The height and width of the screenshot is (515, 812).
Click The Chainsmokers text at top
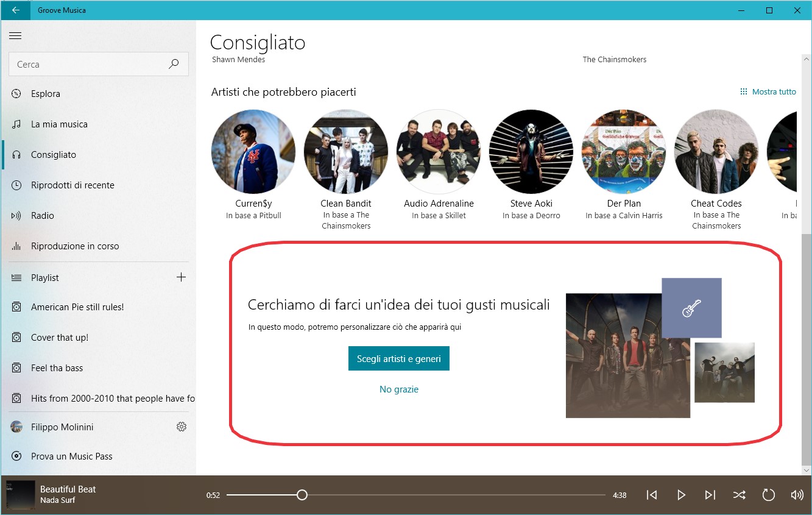pyautogui.click(x=615, y=60)
